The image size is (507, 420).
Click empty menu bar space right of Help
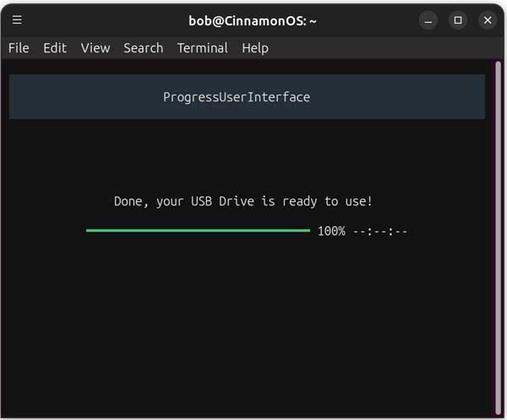click(x=380, y=48)
